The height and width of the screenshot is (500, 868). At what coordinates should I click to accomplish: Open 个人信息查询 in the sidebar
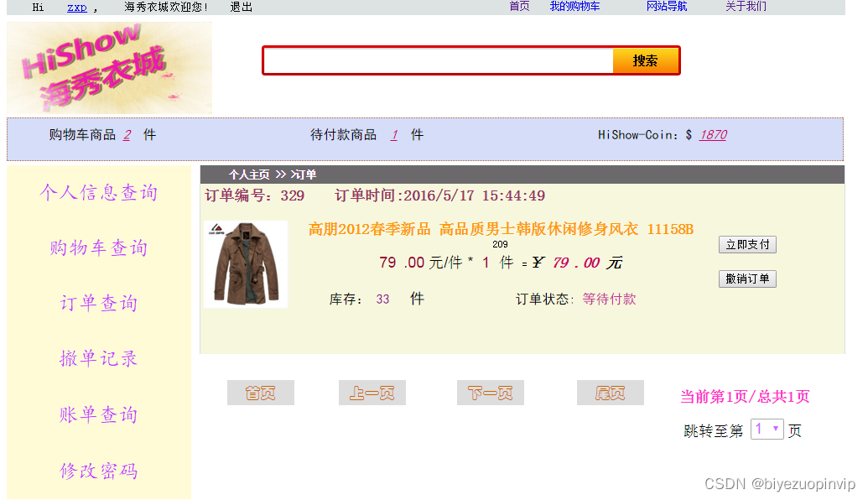(x=98, y=193)
